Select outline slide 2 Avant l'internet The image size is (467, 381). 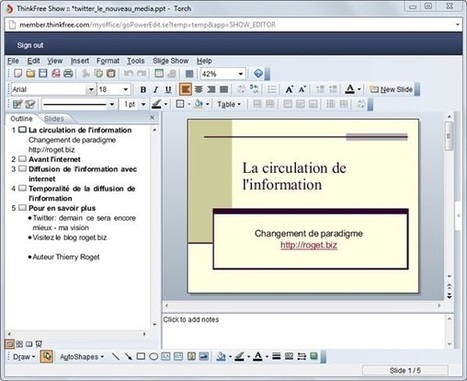pyautogui.click(x=54, y=159)
